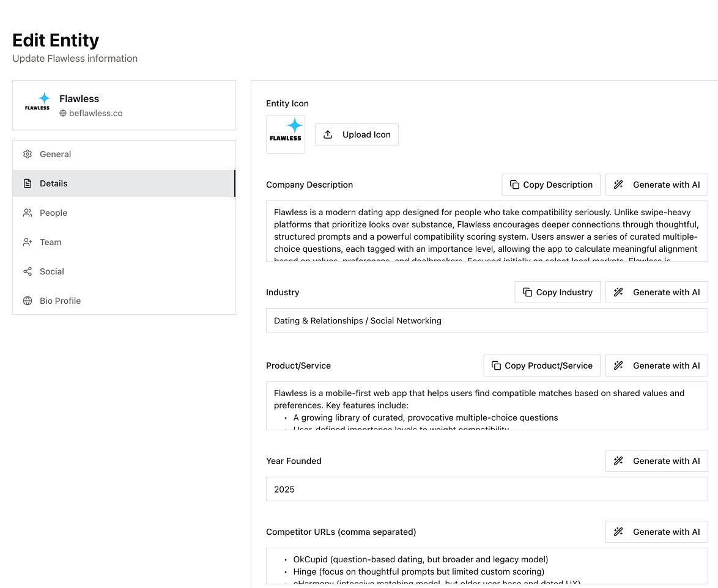Viewport: 718px width, 588px height.
Task: Click into the Year Founded field
Action: [487, 489]
